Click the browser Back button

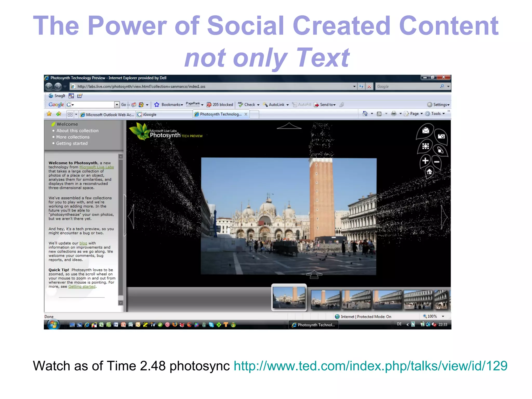point(49,87)
